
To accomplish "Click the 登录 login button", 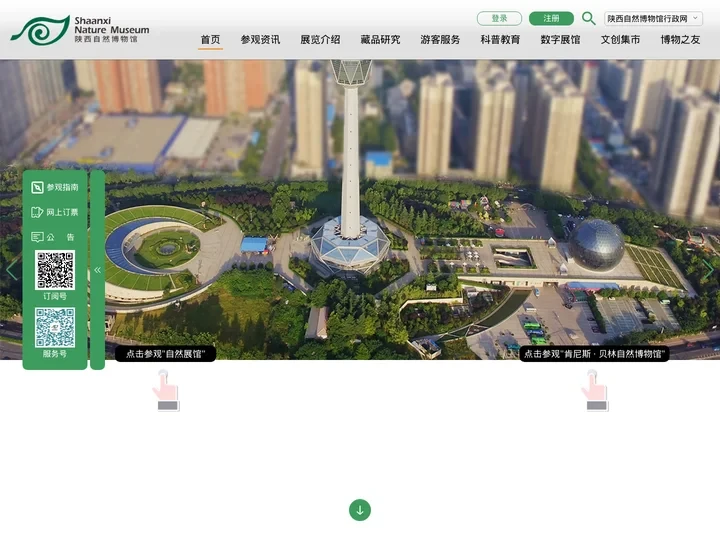I will pos(499,18).
